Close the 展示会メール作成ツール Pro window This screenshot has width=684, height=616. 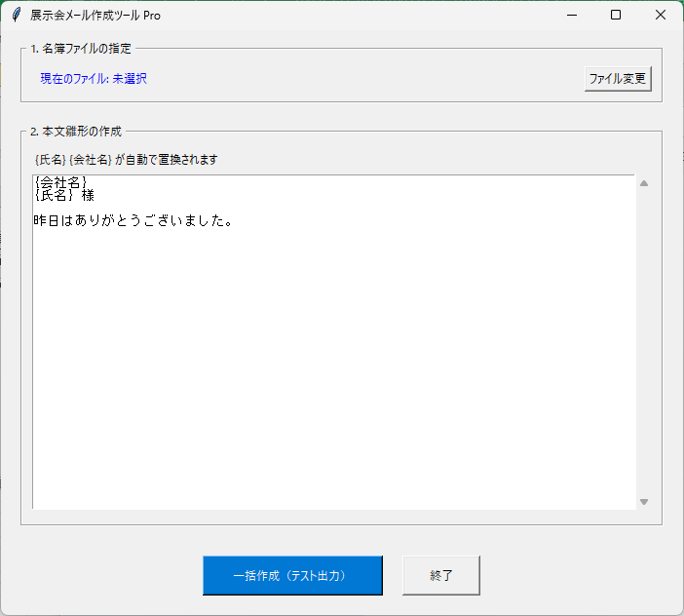(x=661, y=15)
